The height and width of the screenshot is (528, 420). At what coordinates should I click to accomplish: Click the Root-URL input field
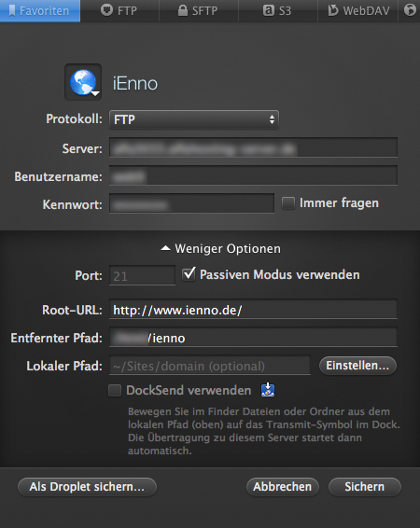[253, 310]
